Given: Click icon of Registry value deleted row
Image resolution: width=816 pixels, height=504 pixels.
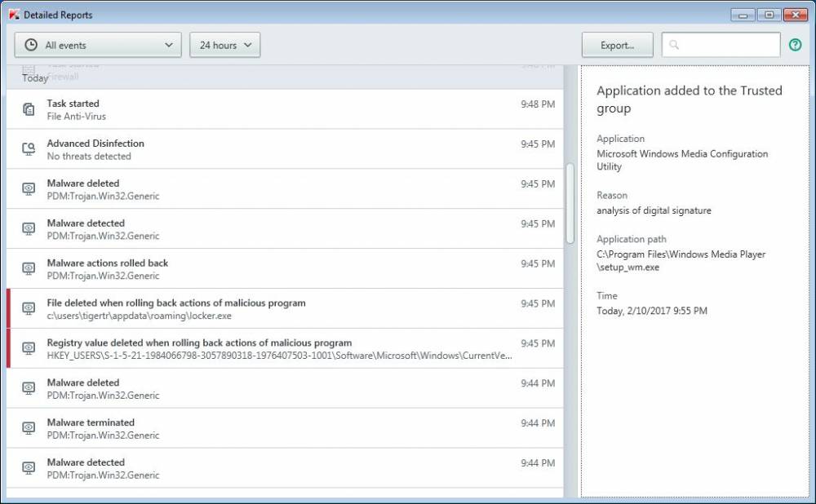Looking at the screenshot, I should coord(29,348).
